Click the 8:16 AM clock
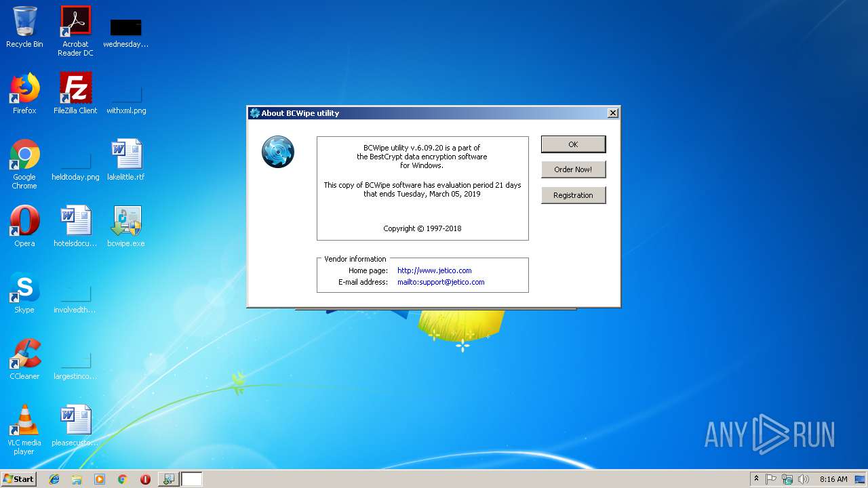This screenshot has height=488, width=868. point(833,479)
